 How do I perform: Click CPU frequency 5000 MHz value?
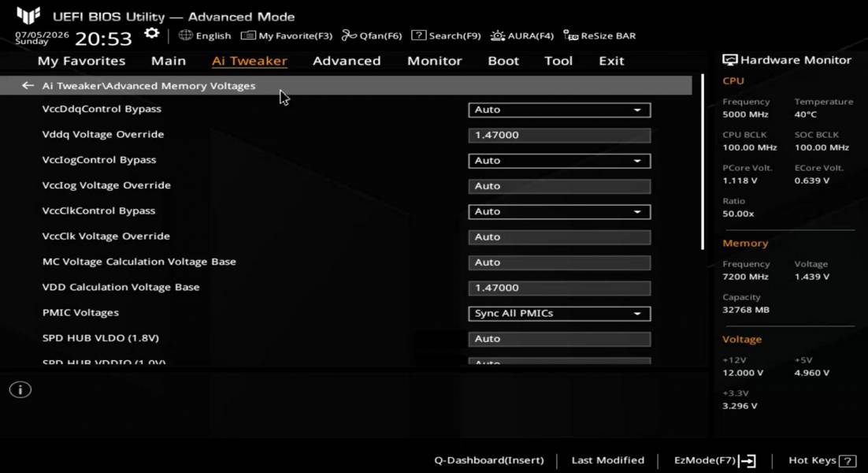click(745, 114)
